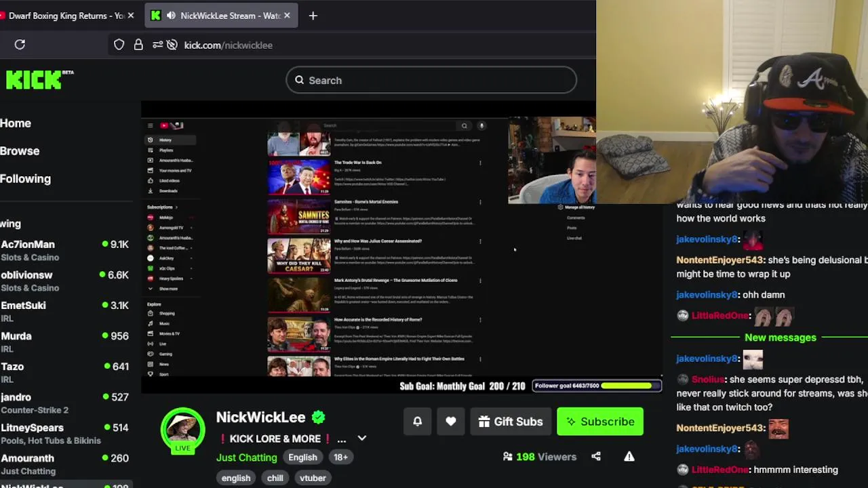
Task: Click Downloads in streamed YouTube sidebar
Action: click(x=168, y=191)
